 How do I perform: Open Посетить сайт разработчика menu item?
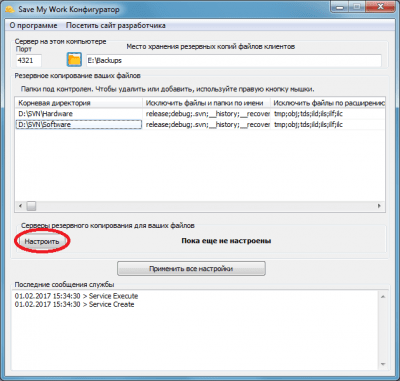click(x=116, y=26)
